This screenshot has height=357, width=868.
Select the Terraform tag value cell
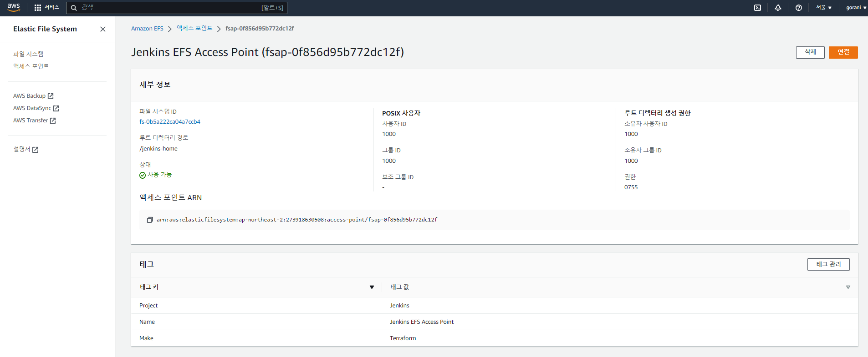tap(403, 338)
